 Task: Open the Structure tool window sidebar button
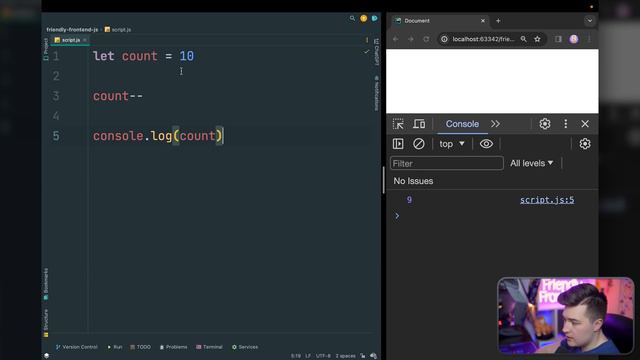tap(46, 322)
